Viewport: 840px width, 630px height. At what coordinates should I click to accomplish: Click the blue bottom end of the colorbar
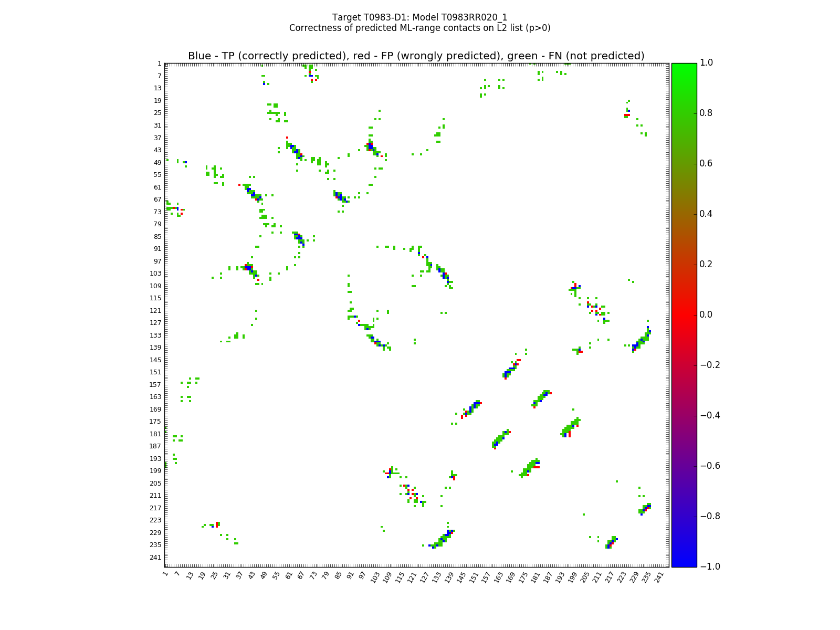tap(684, 563)
